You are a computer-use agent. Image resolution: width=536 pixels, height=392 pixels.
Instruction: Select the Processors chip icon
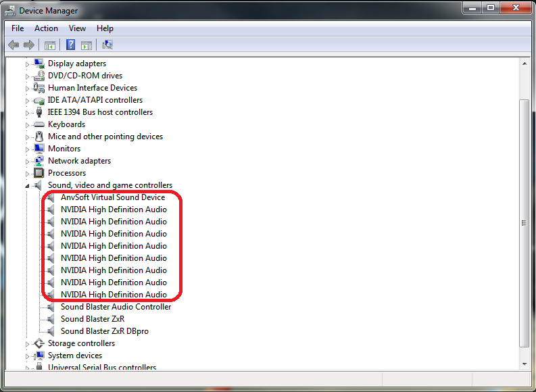39,173
